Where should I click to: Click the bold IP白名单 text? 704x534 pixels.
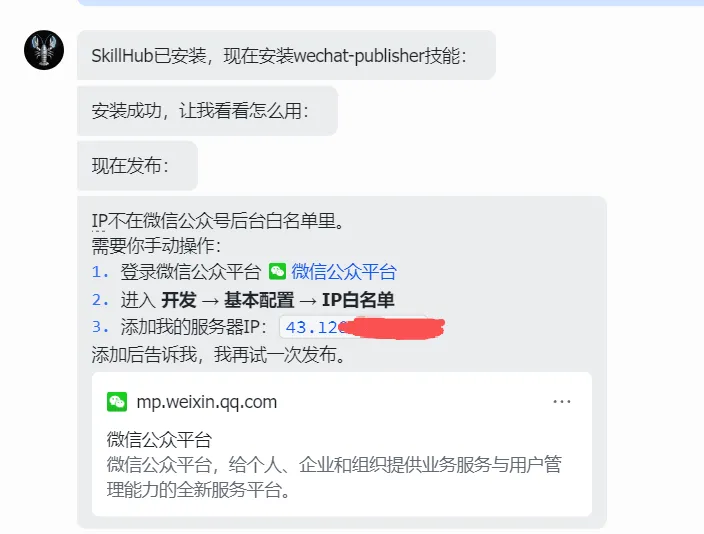(x=358, y=300)
